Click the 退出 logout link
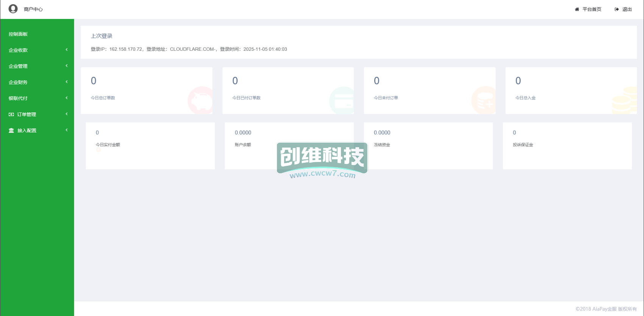644x316 pixels. [627, 9]
